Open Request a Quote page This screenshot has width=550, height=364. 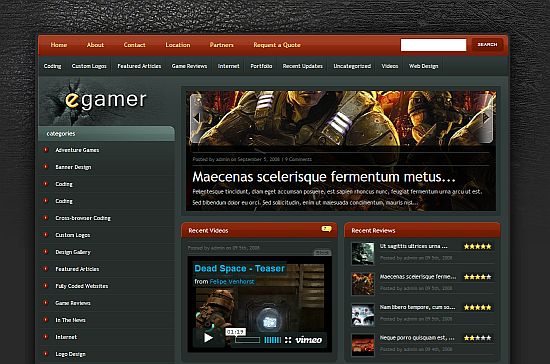click(277, 45)
